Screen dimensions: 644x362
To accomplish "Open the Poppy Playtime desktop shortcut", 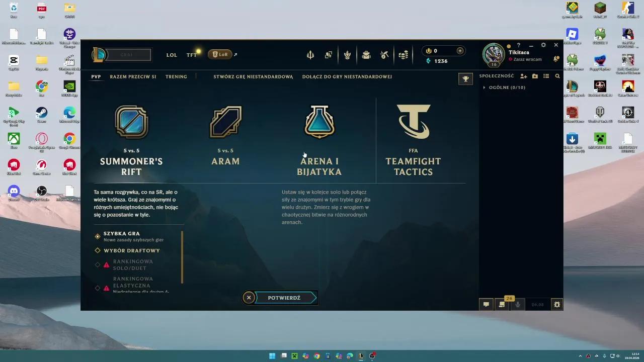I will tap(600, 62).
